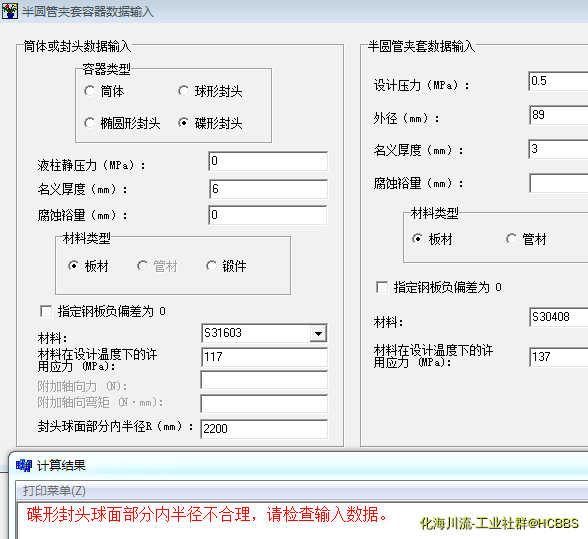Click the red error message about 碟形封头球面部分内半径
This screenshot has width=588, height=539.
[207, 514]
